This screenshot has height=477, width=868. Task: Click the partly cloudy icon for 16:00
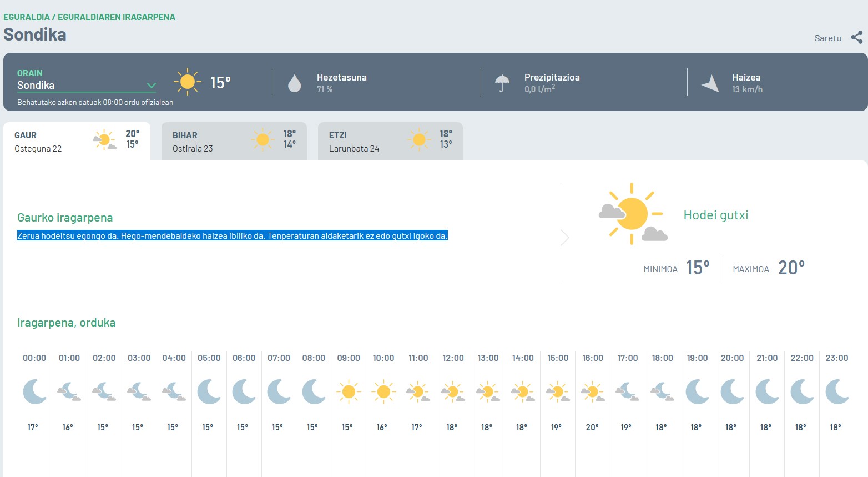click(x=593, y=391)
